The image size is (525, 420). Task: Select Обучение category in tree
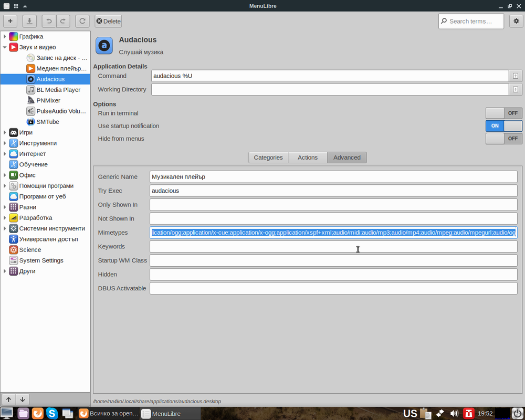pyautogui.click(x=34, y=164)
